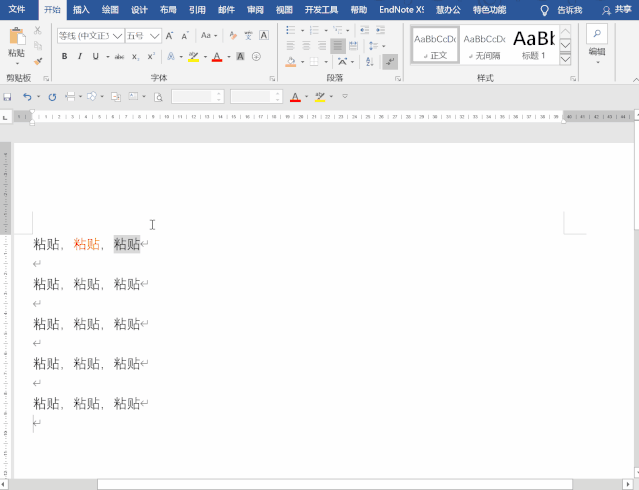Click the Clear Formatting eraser icon

pos(233,35)
